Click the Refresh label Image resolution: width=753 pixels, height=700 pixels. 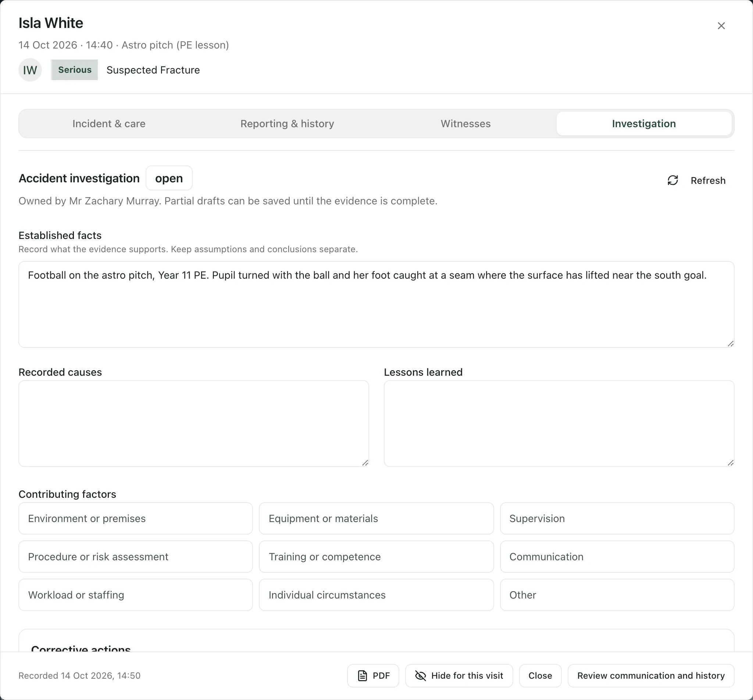[708, 181]
